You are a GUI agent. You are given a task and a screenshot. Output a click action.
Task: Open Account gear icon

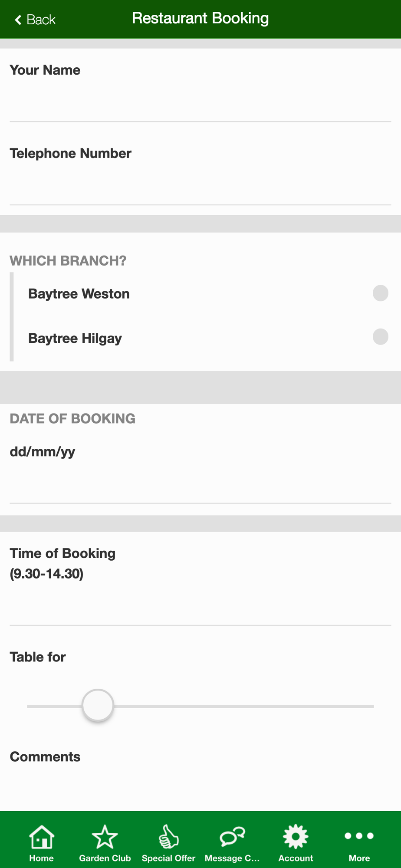(296, 836)
